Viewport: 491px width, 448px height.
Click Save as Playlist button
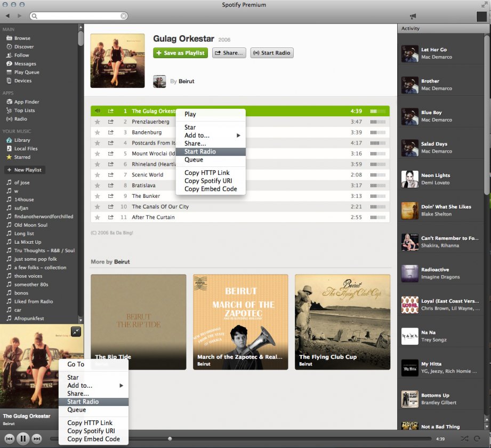point(180,53)
